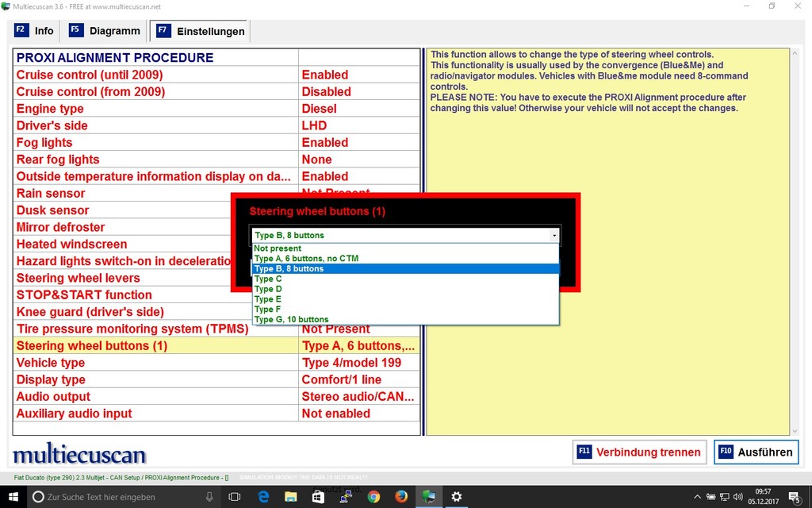Pick 'Type E' in the dropdown list
Screen dimensions: 812x508
405,299
